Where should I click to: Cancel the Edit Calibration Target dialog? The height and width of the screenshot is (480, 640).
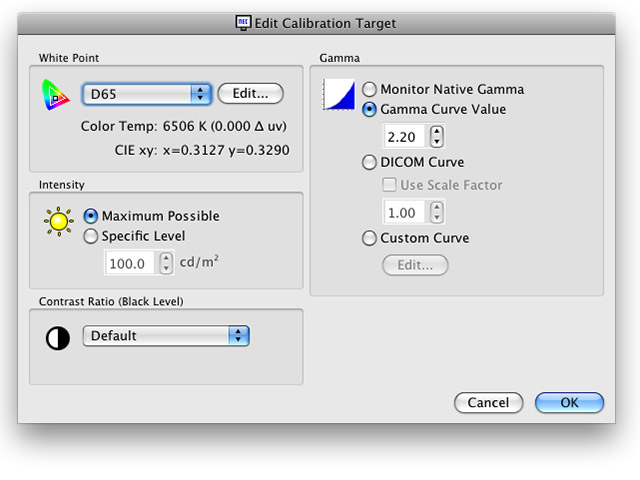click(x=488, y=403)
